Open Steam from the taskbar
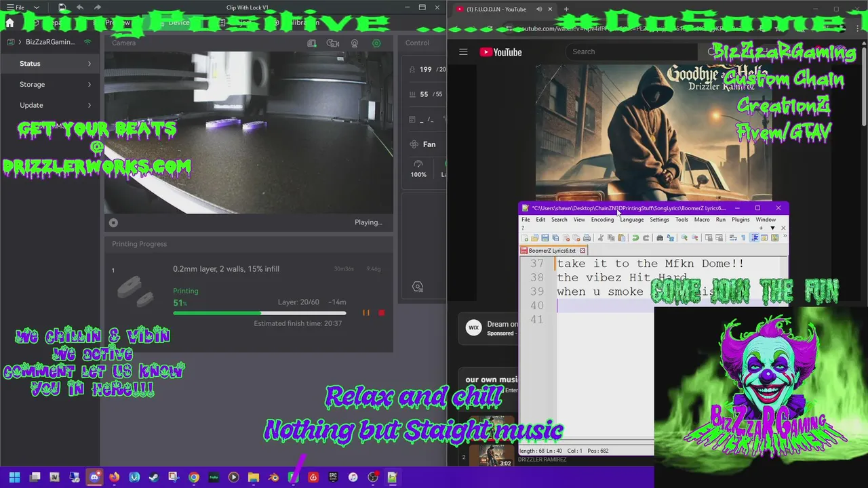Screen dimensions: 868x488 pos(154,477)
